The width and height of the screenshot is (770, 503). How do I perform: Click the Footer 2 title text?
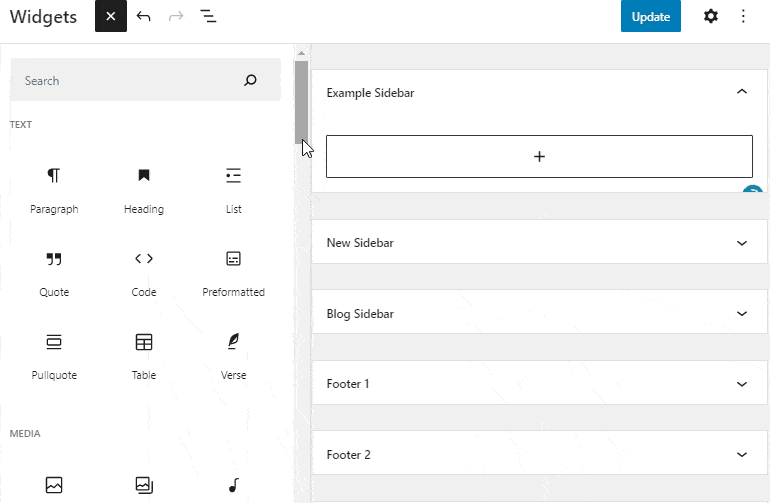tap(349, 454)
